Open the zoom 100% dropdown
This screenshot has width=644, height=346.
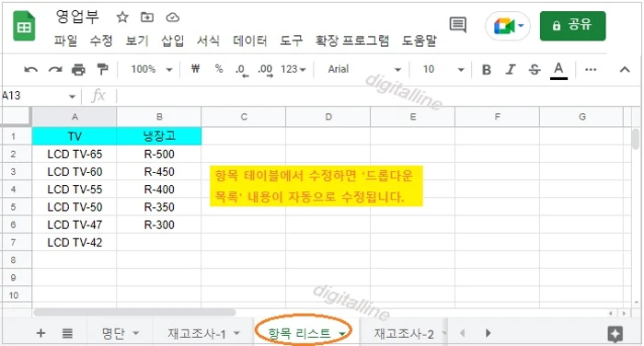pos(151,69)
